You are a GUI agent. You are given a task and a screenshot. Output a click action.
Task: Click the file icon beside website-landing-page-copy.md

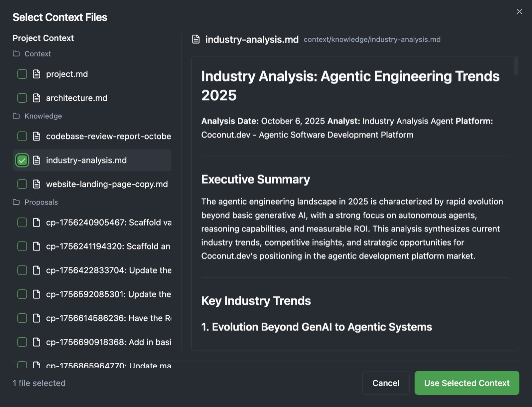click(37, 184)
